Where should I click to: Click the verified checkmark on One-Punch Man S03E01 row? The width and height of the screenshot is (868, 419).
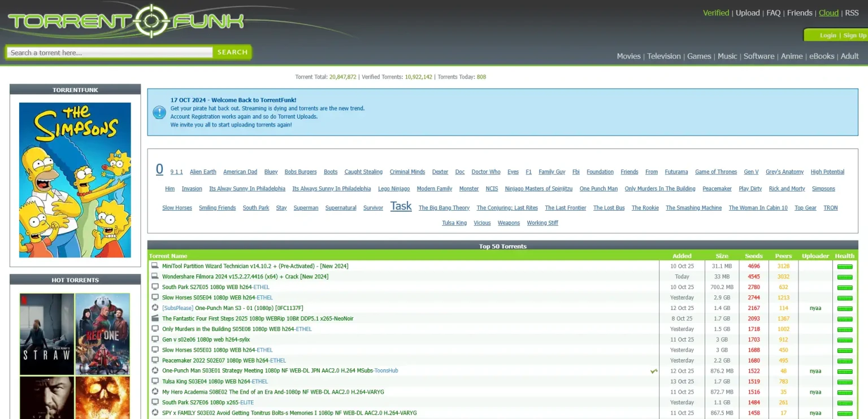click(x=654, y=371)
